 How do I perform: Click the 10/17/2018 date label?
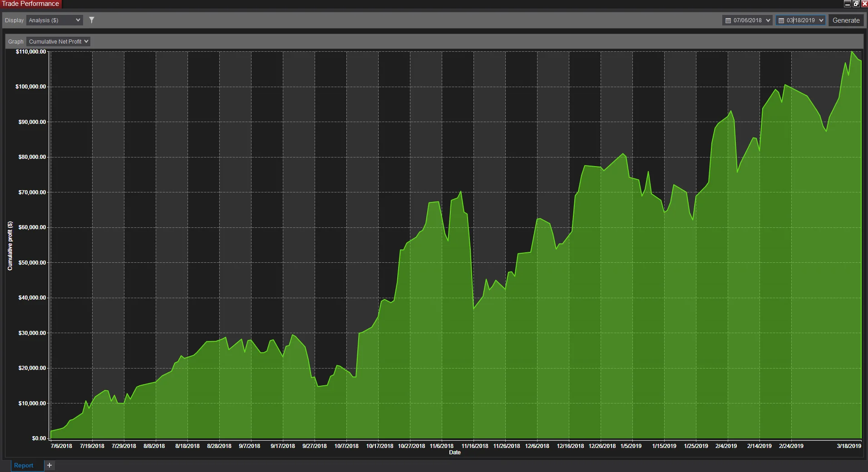pos(380,446)
